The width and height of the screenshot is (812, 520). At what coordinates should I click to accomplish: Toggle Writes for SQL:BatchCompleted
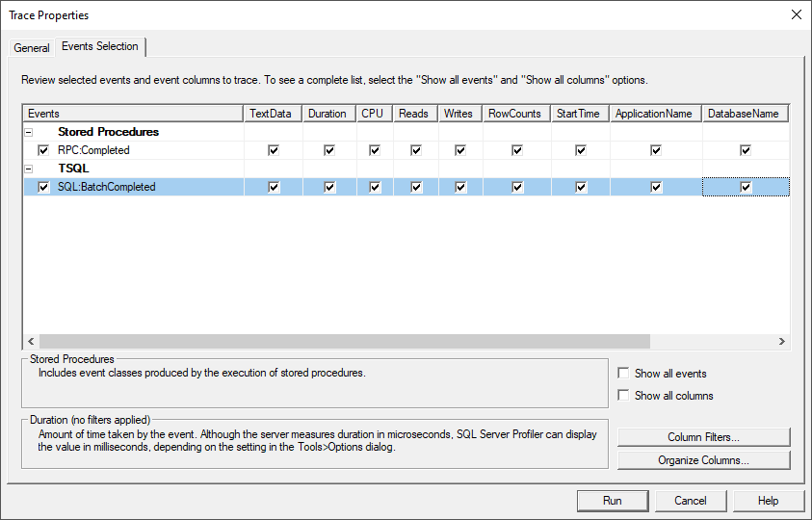(460, 187)
